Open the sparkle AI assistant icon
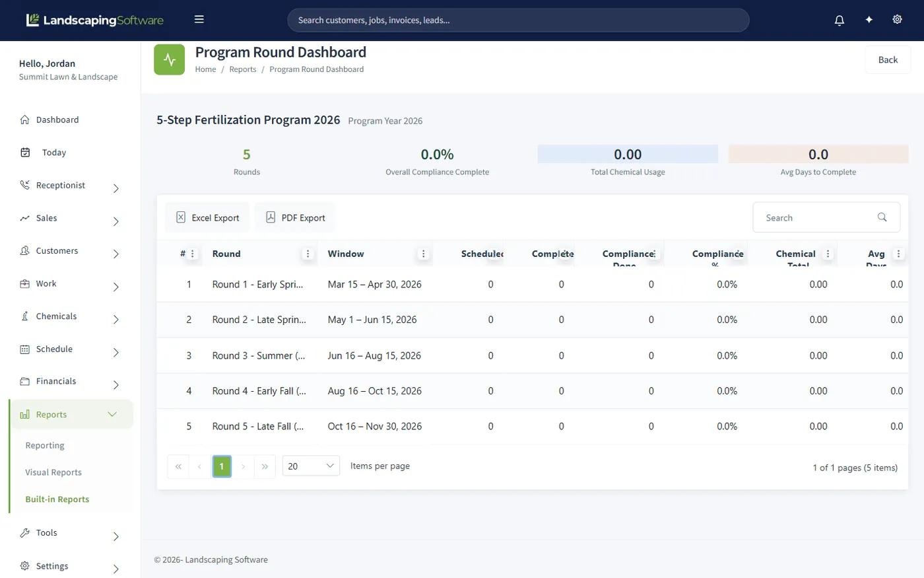Image resolution: width=924 pixels, height=578 pixels. point(869,20)
